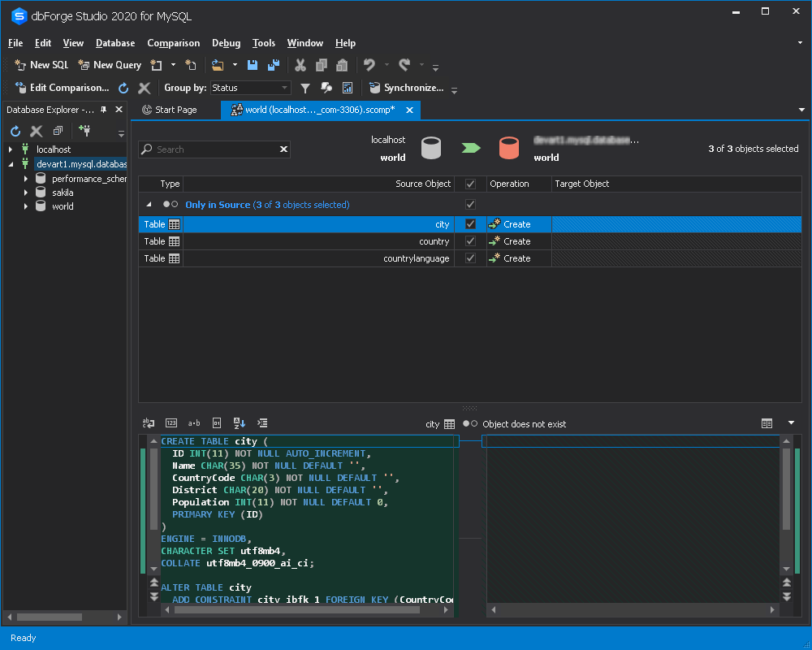Collapse the Only in Source group

tap(149, 205)
